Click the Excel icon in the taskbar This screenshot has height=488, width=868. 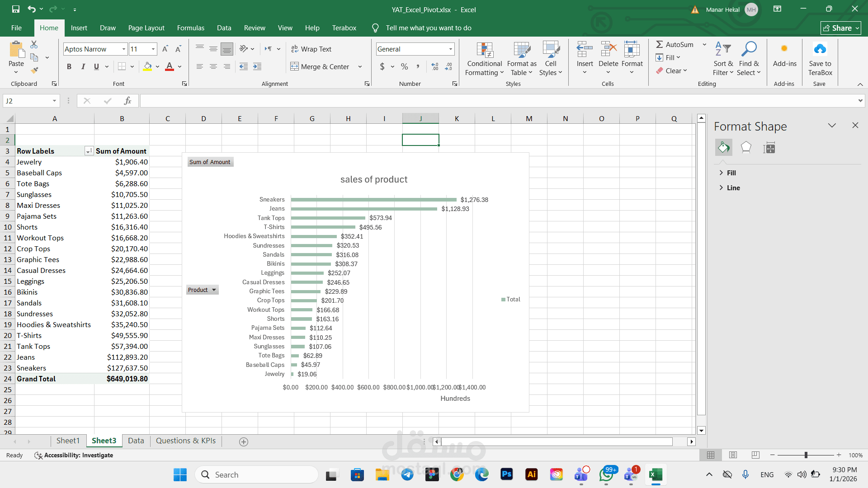[x=656, y=474]
